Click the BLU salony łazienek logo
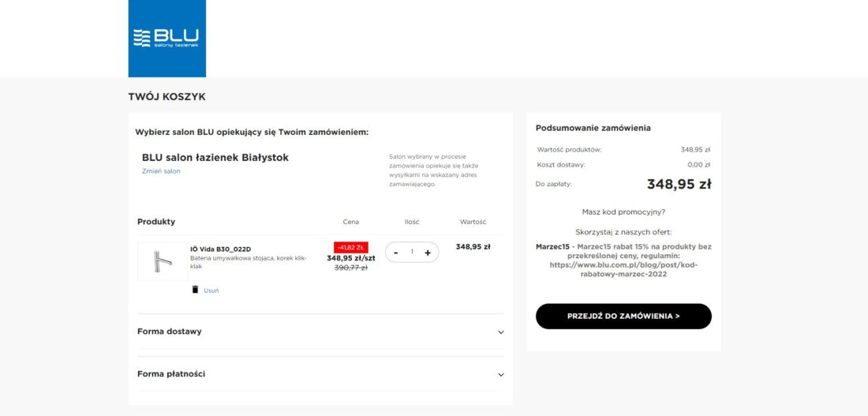The width and height of the screenshot is (868, 416). [166, 38]
